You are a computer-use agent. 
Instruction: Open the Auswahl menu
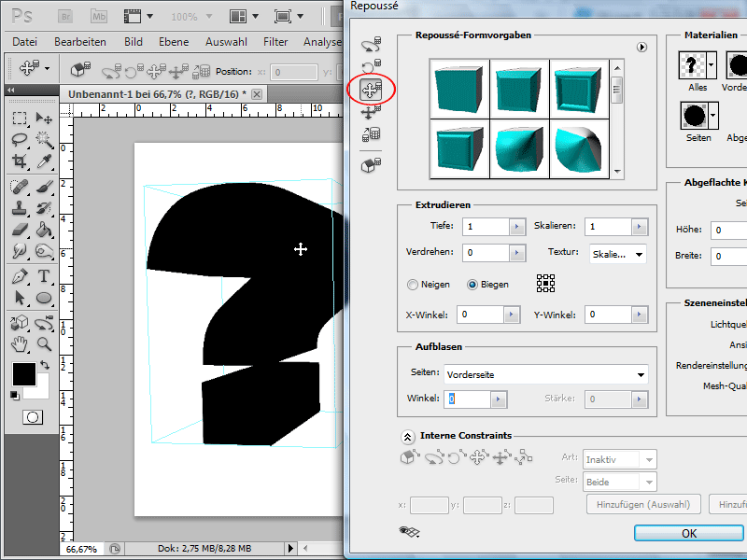(226, 42)
